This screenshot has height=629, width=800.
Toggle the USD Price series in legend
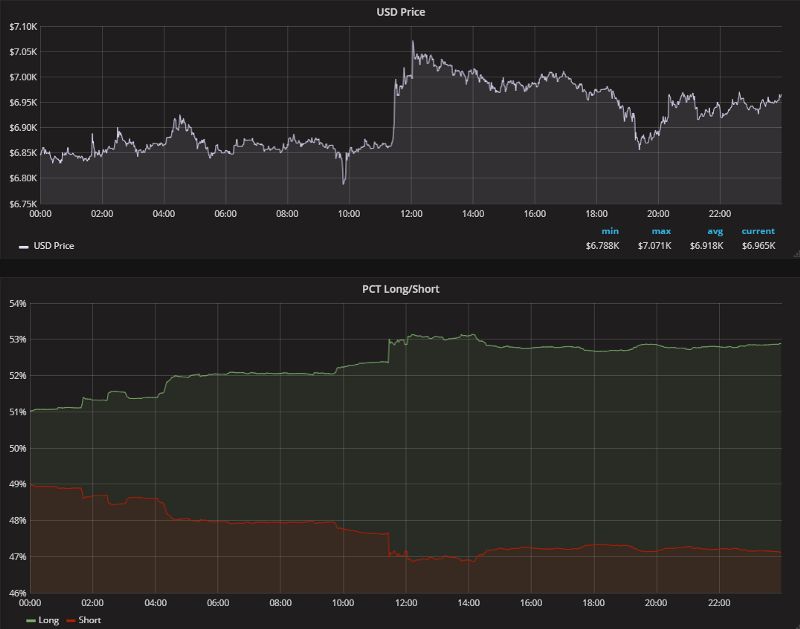[54, 245]
